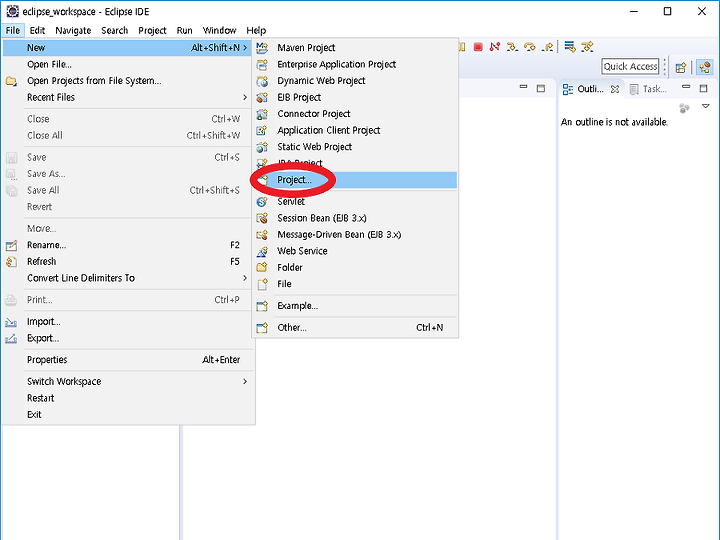Create a new Message-Driven Bean (EJB 3.x)
The image size is (720, 540).
[x=355, y=235]
